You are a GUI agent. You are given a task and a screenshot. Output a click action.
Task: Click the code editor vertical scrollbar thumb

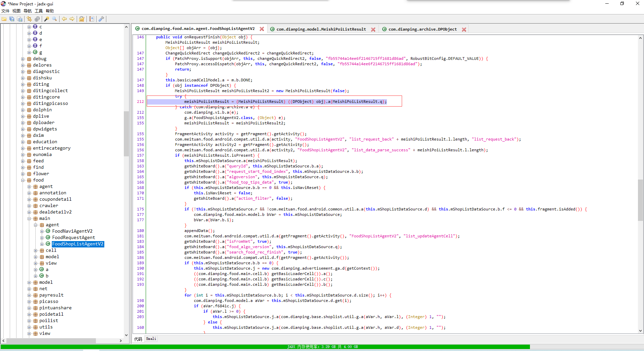[x=640, y=200]
